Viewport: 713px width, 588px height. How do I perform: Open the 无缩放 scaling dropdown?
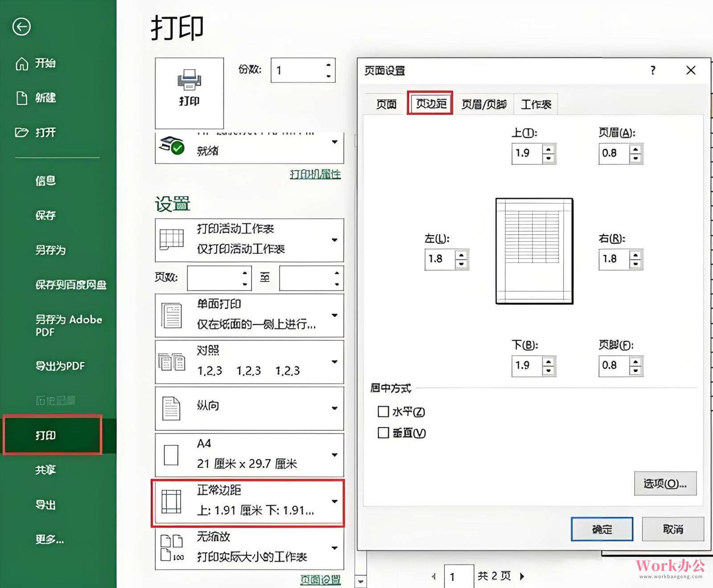(x=335, y=548)
